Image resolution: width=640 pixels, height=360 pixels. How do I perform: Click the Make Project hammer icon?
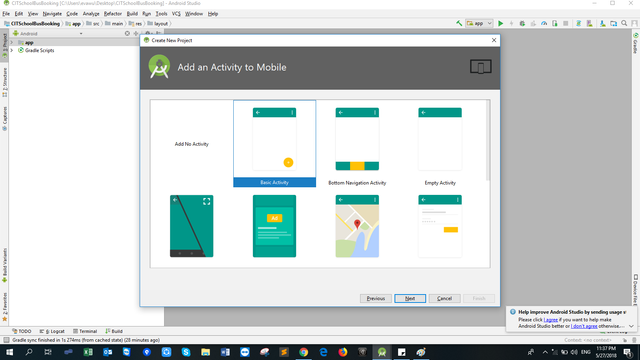click(459, 23)
